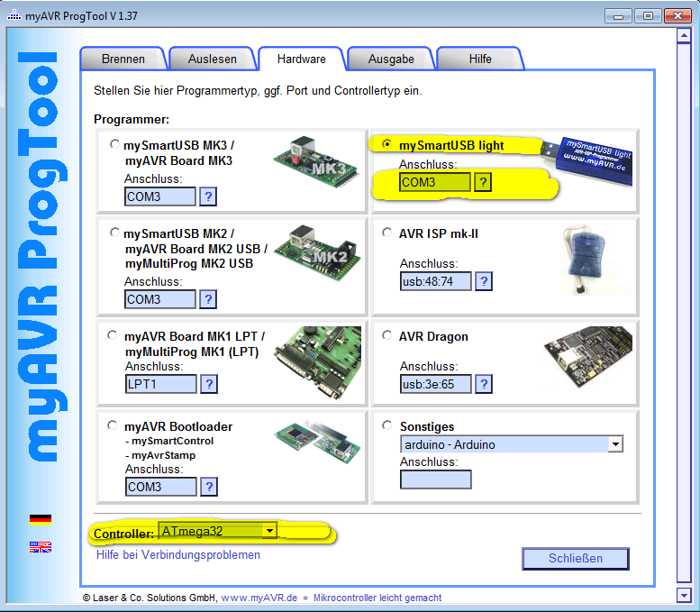This screenshot has width=700, height=612.
Task: Open the Brennen tab
Action: pos(123,59)
